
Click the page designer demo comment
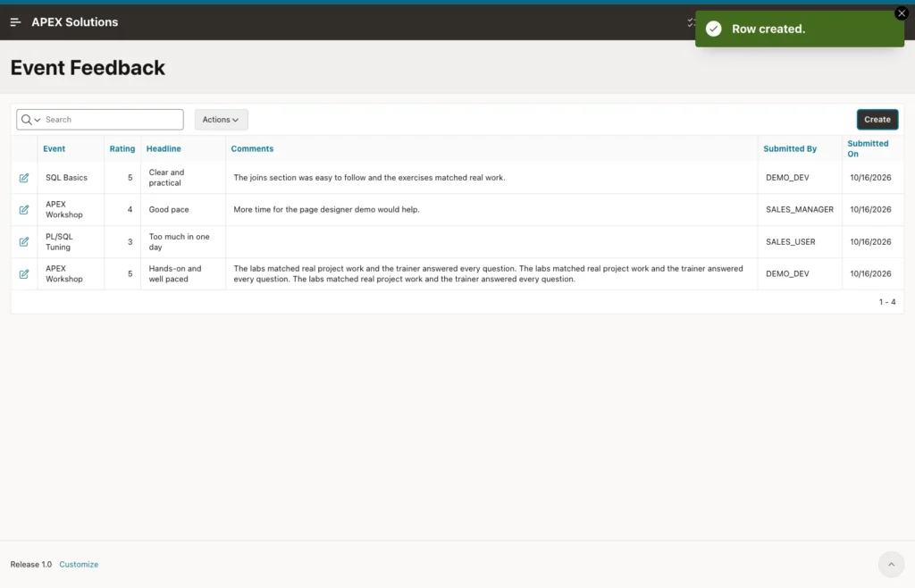(326, 209)
